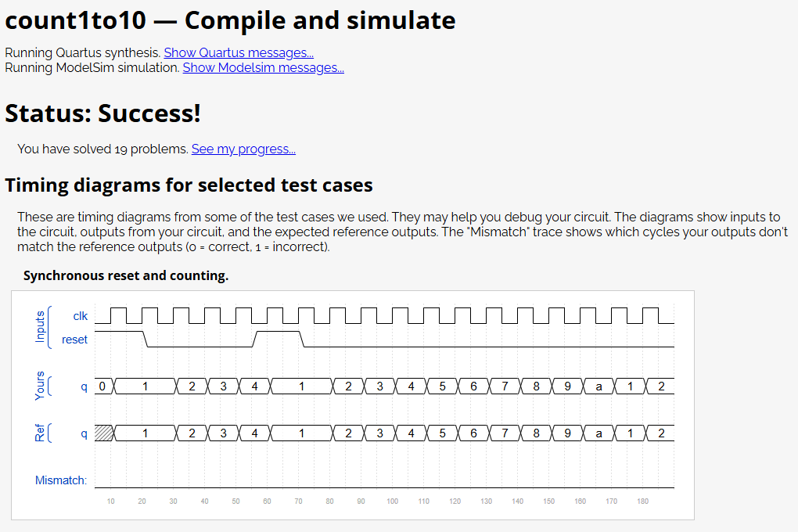
Task: Click the 'a' value segment in Yours q trace
Action: pos(599,386)
